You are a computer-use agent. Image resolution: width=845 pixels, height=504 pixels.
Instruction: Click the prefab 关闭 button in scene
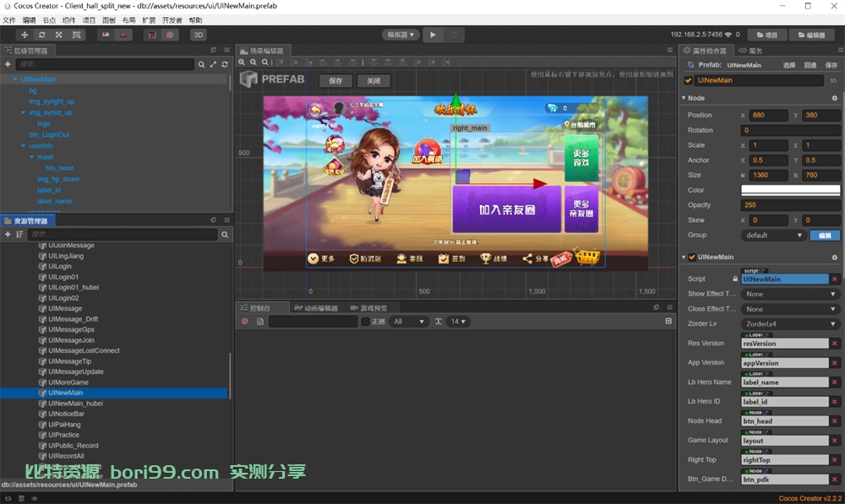(373, 81)
